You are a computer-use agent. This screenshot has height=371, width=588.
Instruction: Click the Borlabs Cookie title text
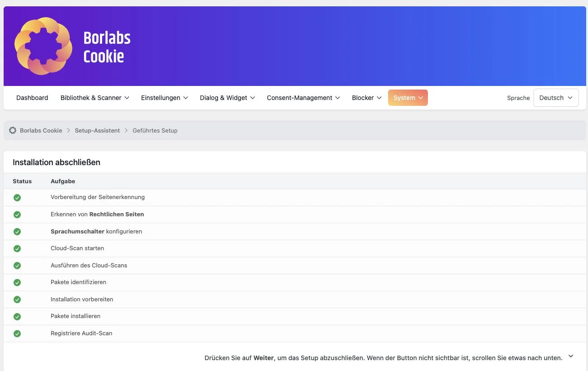tap(107, 47)
